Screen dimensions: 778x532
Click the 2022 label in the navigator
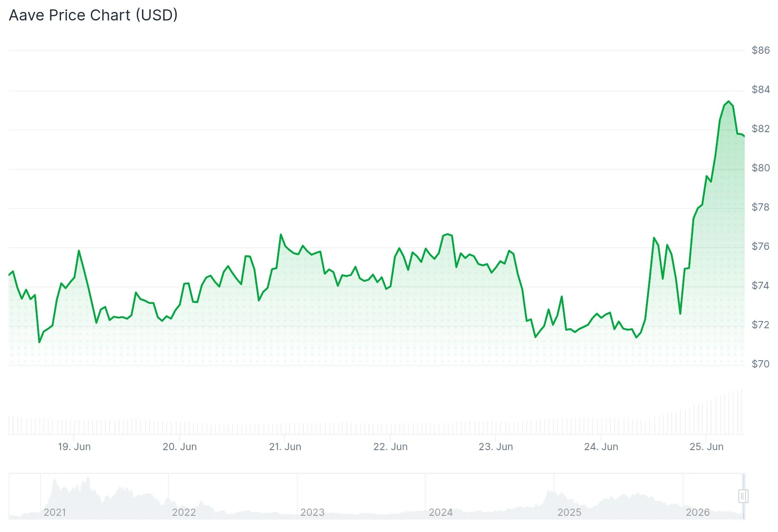click(184, 512)
